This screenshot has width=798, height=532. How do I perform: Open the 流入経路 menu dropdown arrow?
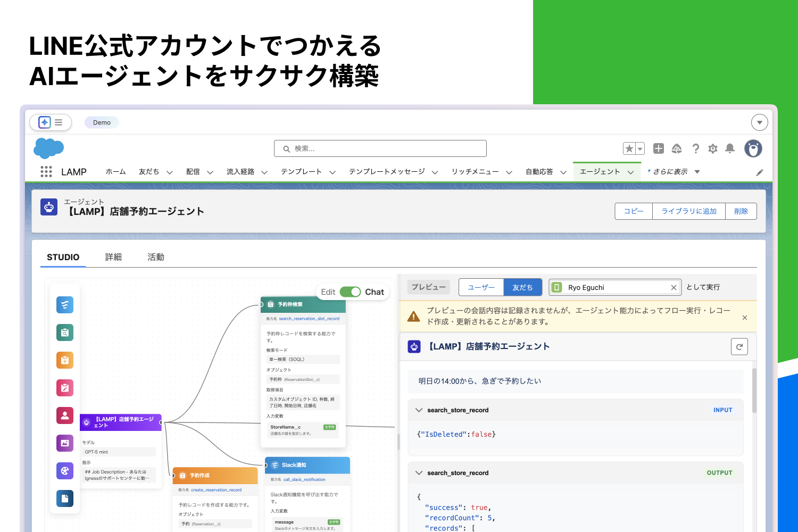pyautogui.click(x=264, y=172)
